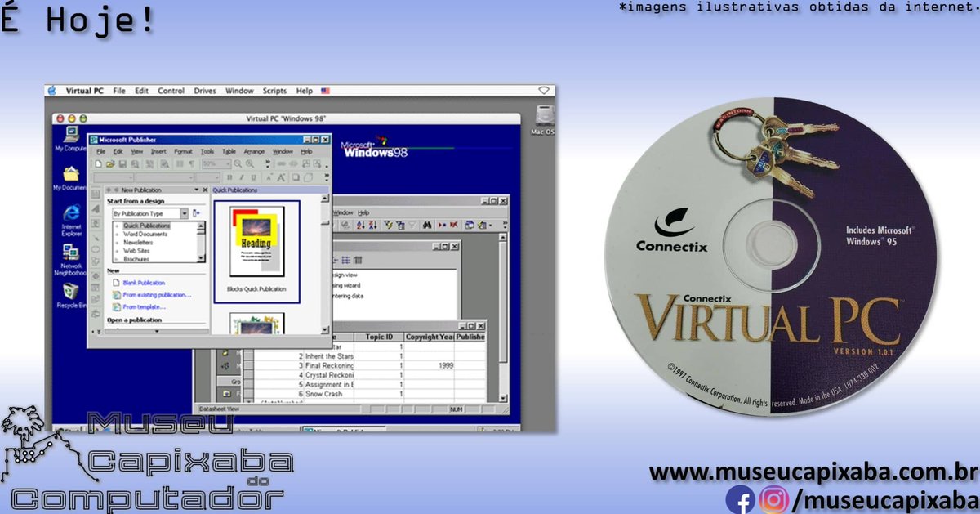The height and width of the screenshot is (514, 980).
Task: Select Word Documents in the type list
Action: (145, 234)
